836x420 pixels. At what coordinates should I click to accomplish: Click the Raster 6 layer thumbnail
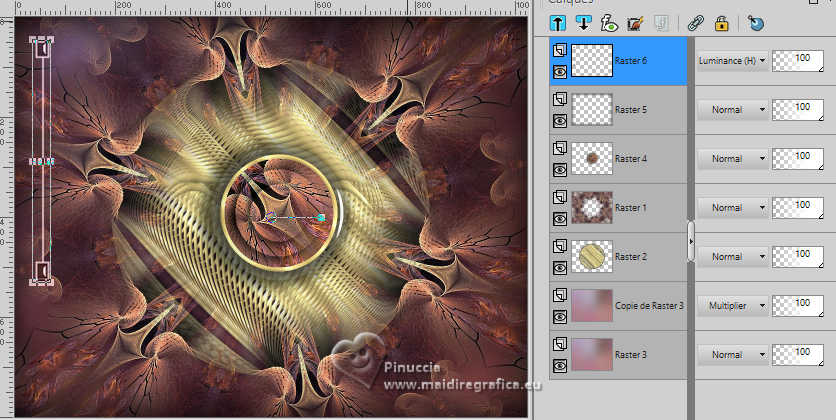(592, 61)
